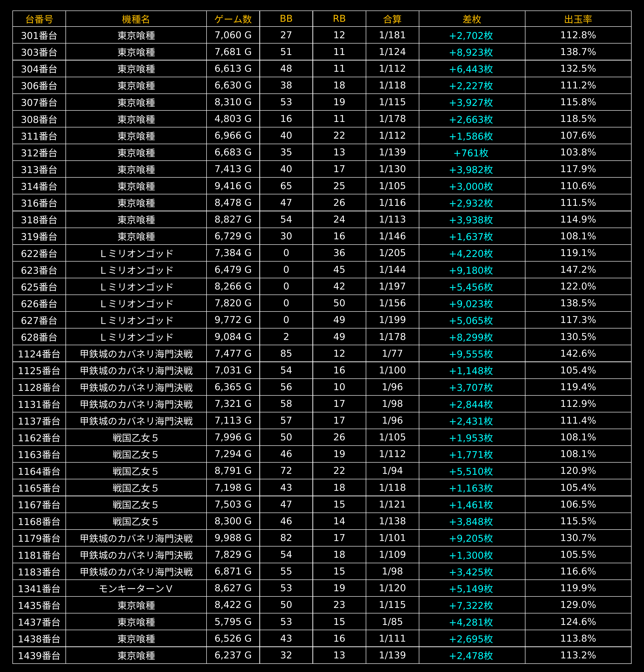Select machine number 1437番台
Viewport: 644px width, 672px height.
(x=39, y=622)
